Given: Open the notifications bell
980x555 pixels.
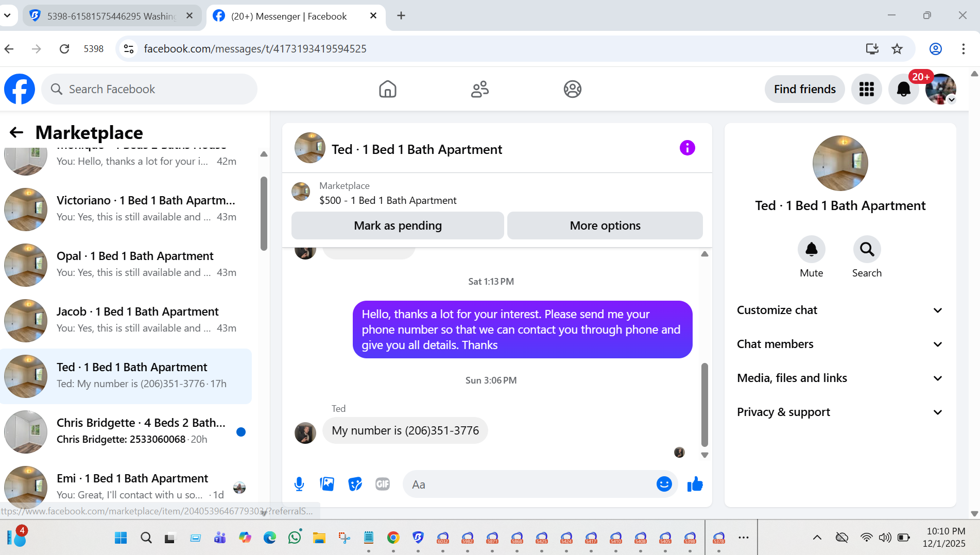Looking at the screenshot, I should (904, 89).
